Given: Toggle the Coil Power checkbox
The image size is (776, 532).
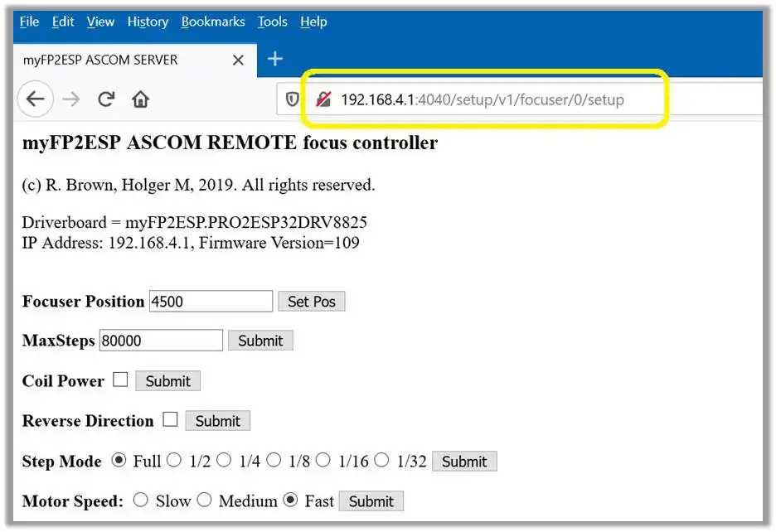Looking at the screenshot, I should (119, 380).
